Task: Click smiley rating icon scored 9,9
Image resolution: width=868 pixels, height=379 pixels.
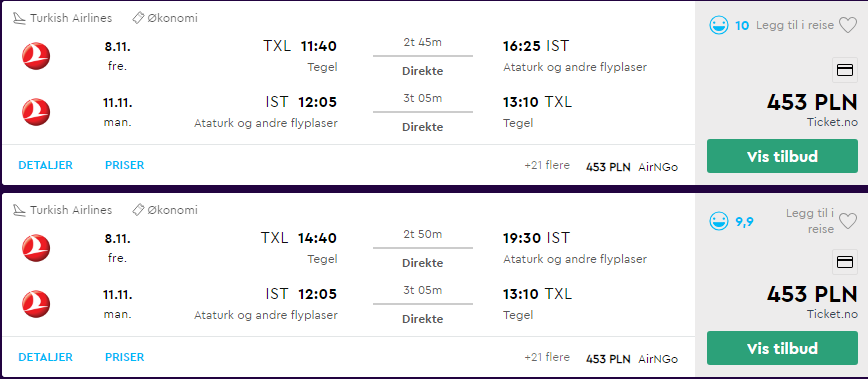Action: pos(719,221)
